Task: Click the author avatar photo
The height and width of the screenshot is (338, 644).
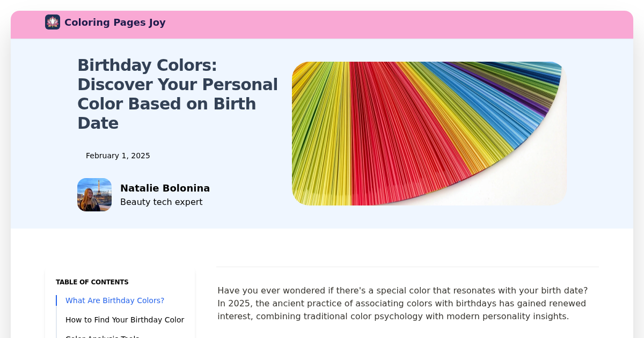Action: point(94,194)
